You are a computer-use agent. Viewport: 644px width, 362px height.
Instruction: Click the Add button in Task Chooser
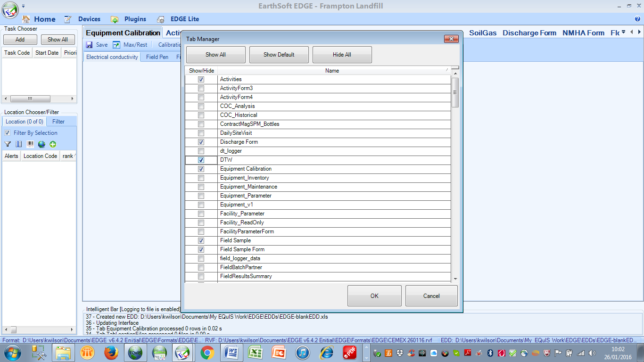point(20,40)
